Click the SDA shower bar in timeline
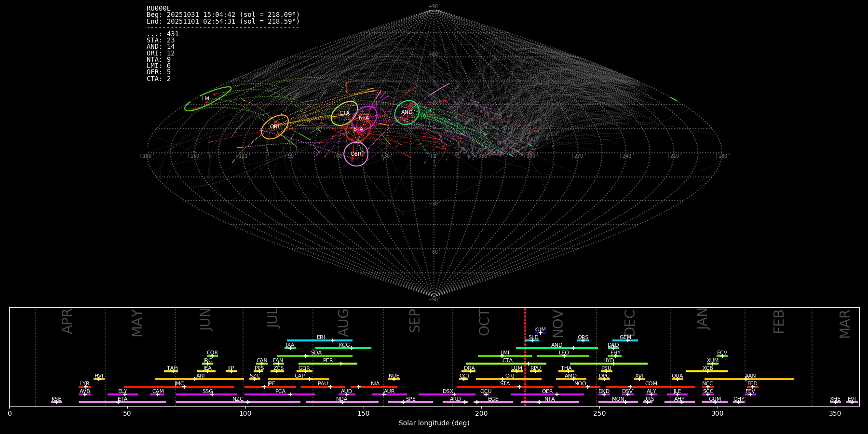Viewport: 868px width, 434px height. (315, 356)
